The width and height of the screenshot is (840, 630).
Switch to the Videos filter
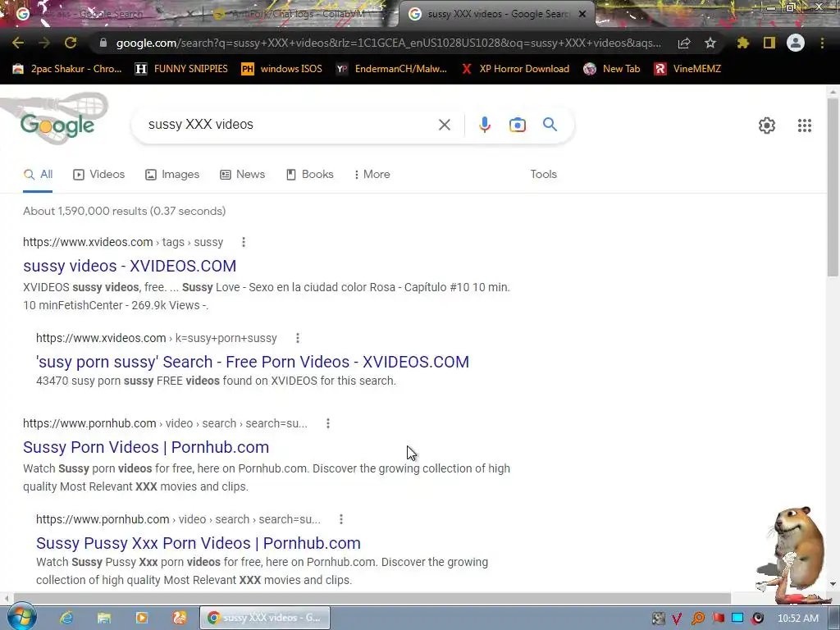click(x=98, y=174)
